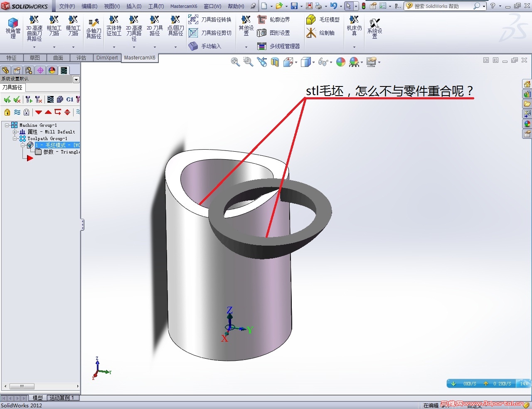Screen dimensions: 532x409
Task: Expand 实体特征加工 dropdown arrow
Action: point(114,47)
